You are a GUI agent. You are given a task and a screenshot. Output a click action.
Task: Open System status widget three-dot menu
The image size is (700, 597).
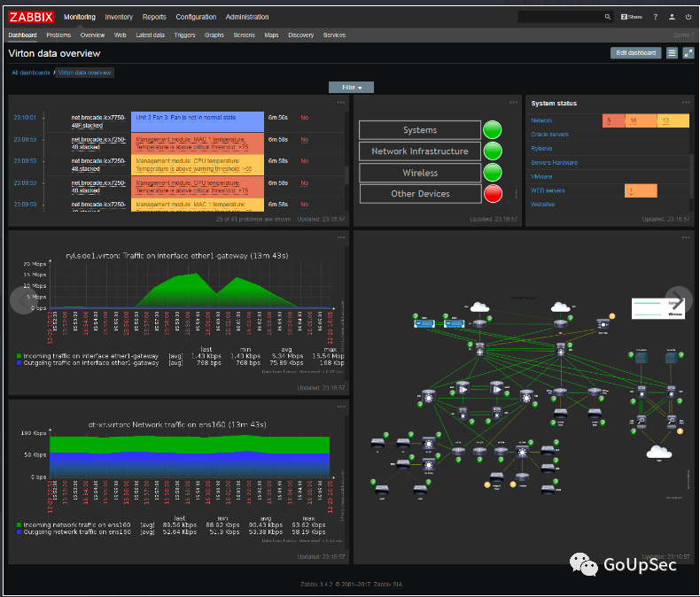tap(686, 103)
